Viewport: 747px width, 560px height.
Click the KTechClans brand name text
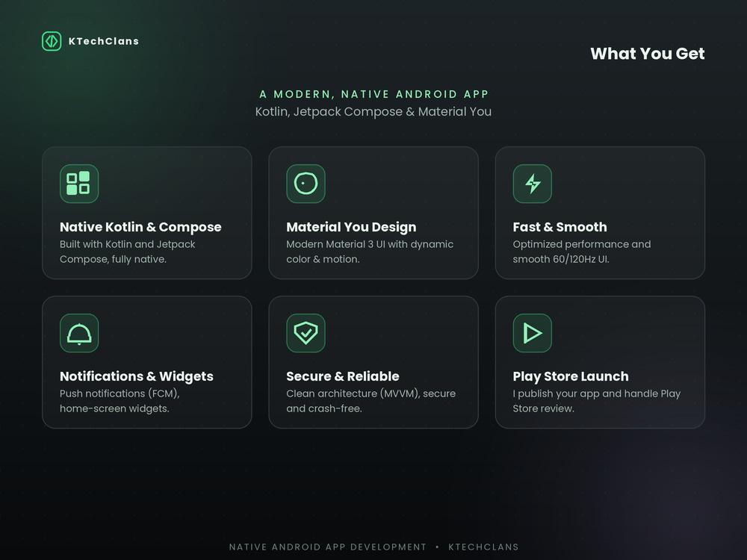[x=104, y=41]
